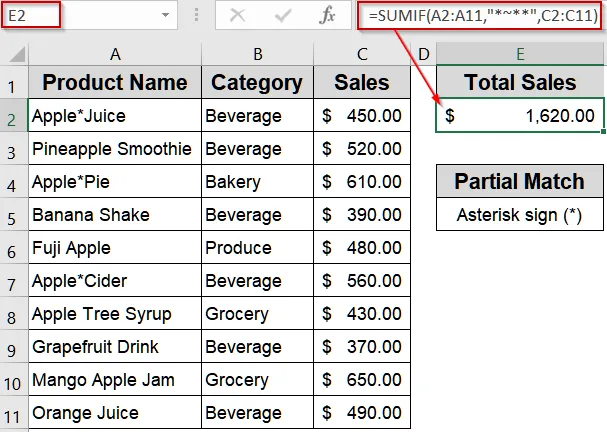Select the Apple*Cider cell

click(x=115, y=280)
